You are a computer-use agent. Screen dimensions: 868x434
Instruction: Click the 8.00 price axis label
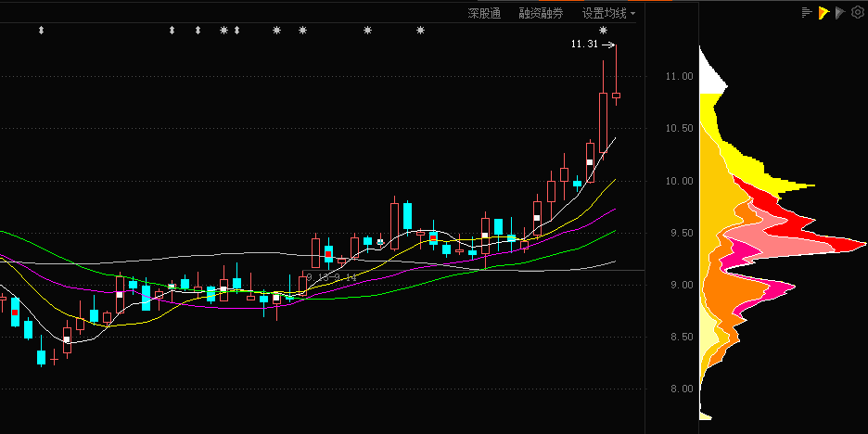pyautogui.click(x=682, y=389)
